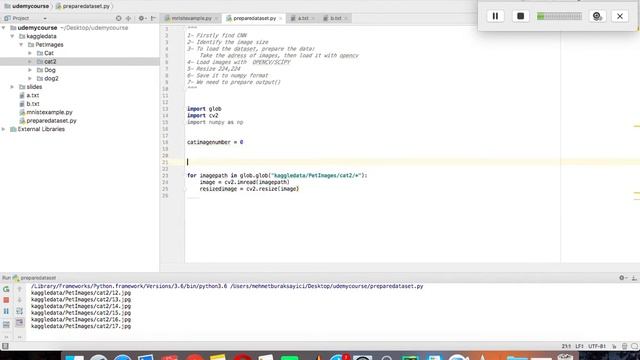Expand the cat2 folder
Screen dimensions: 640x360
[x=30, y=62]
